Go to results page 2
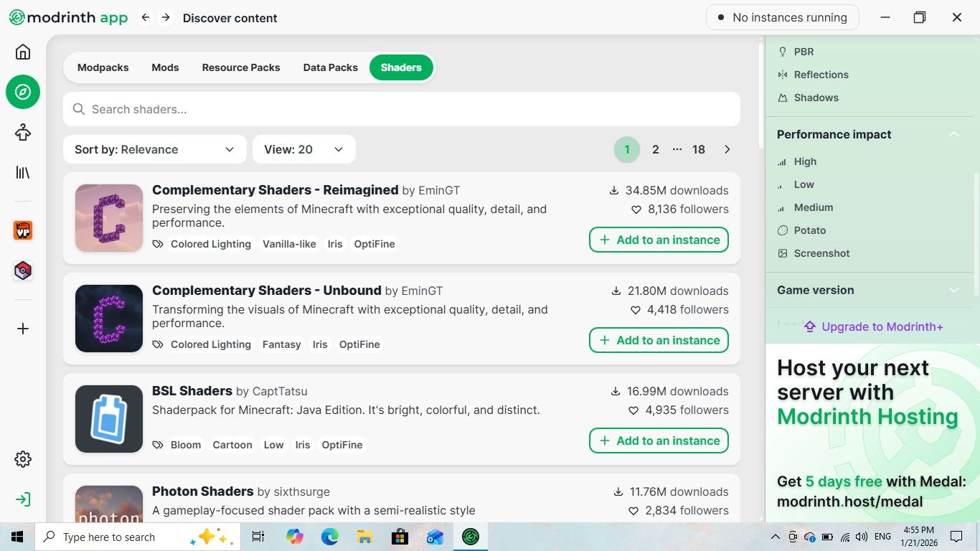980x551 pixels. (x=655, y=149)
